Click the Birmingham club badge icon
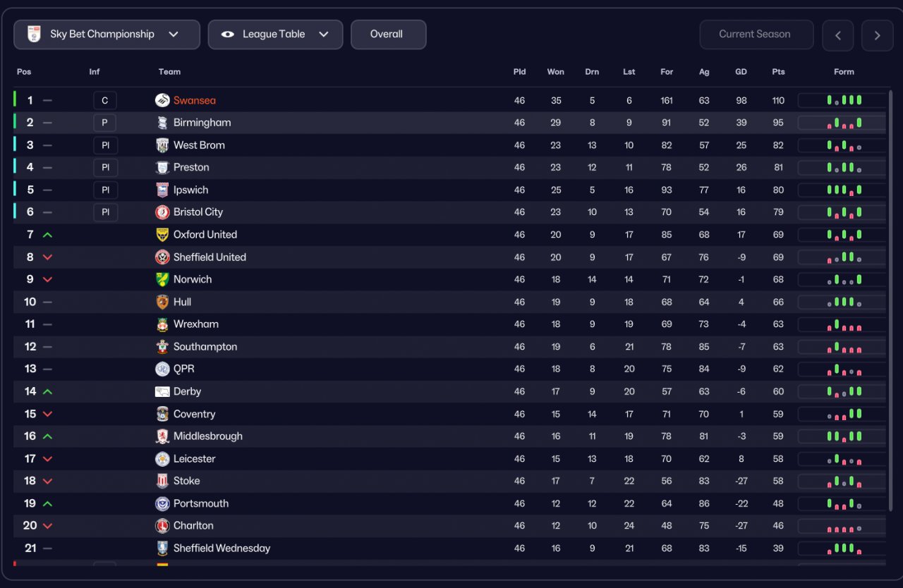 [x=162, y=123]
